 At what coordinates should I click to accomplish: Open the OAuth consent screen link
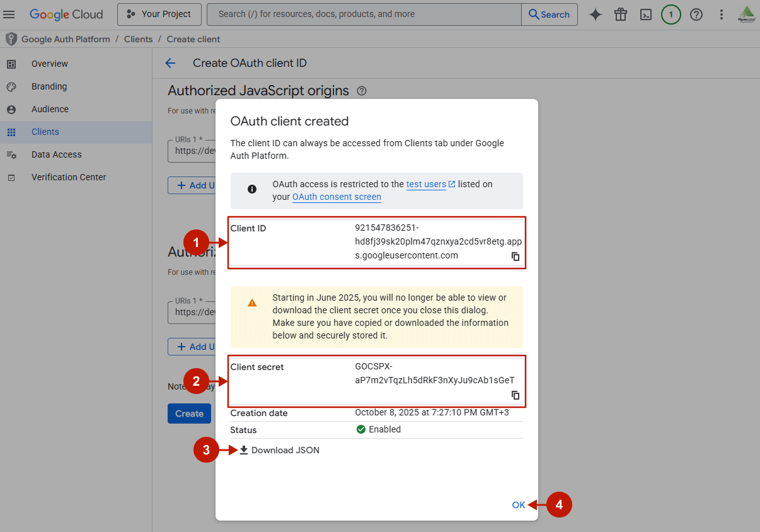(x=336, y=197)
